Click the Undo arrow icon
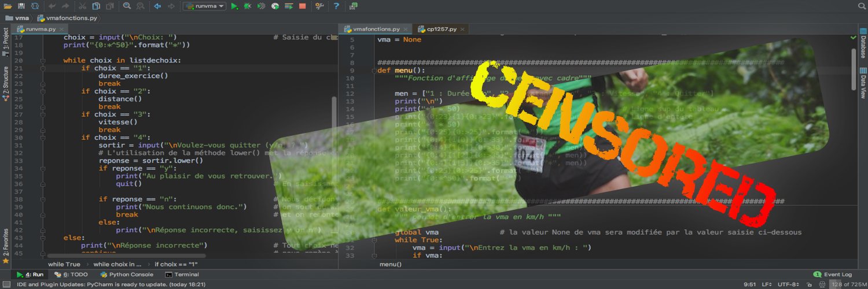 [53, 6]
